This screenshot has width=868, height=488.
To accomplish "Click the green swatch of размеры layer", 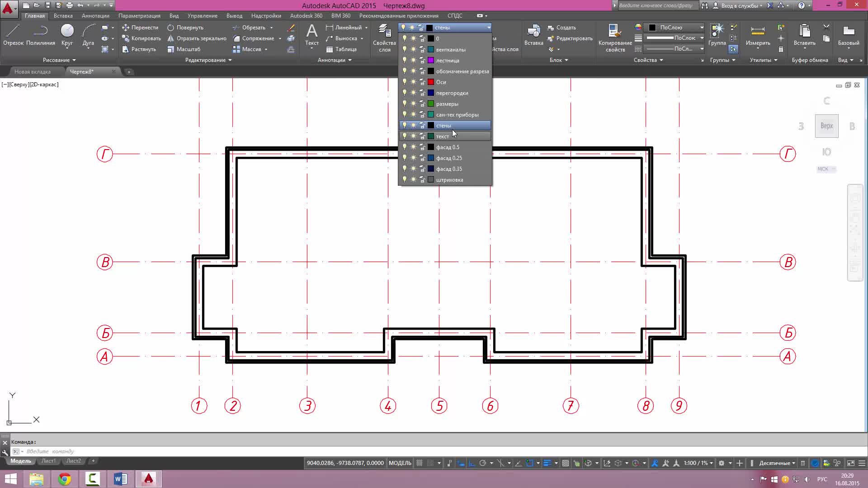I will tap(431, 103).
